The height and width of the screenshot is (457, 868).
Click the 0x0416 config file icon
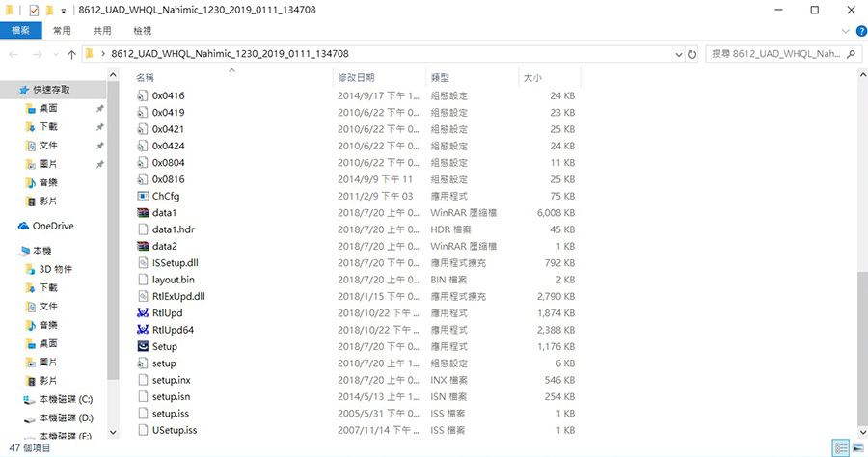(x=143, y=95)
